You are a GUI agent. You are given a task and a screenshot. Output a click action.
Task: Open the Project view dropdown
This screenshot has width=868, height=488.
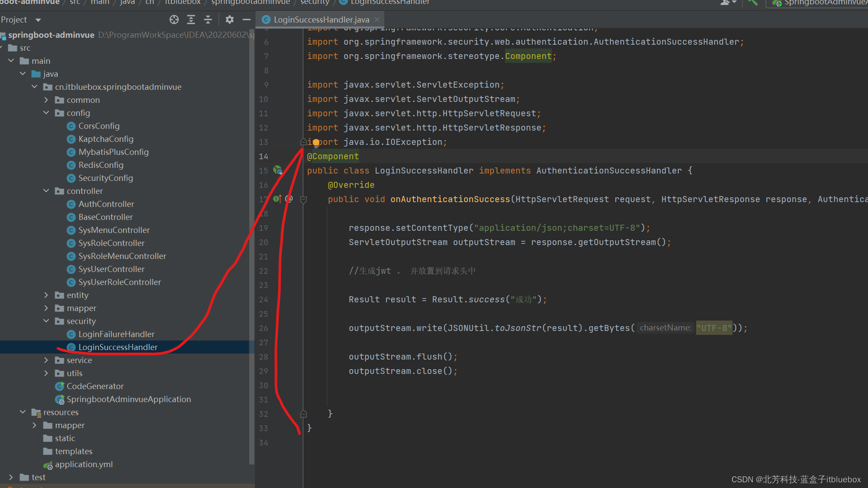click(38, 20)
